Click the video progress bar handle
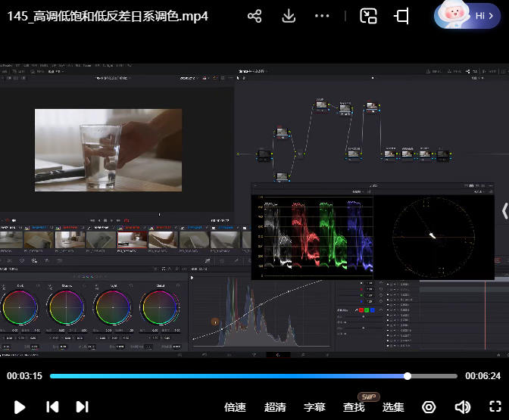Viewport: 509px width, 420px height. pyautogui.click(x=408, y=376)
